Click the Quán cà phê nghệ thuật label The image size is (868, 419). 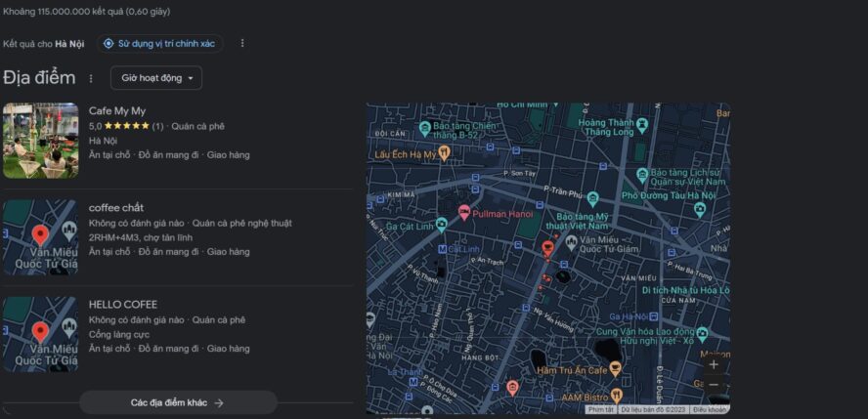(x=241, y=224)
